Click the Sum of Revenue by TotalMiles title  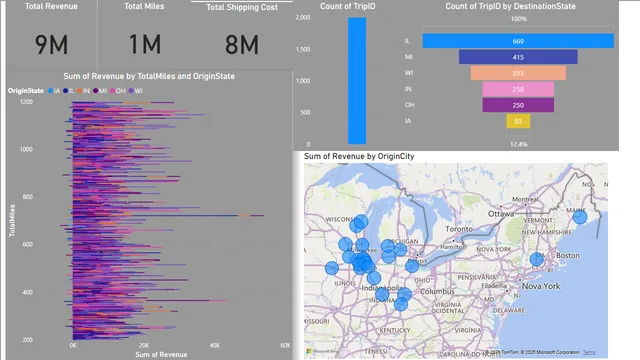tap(149, 76)
